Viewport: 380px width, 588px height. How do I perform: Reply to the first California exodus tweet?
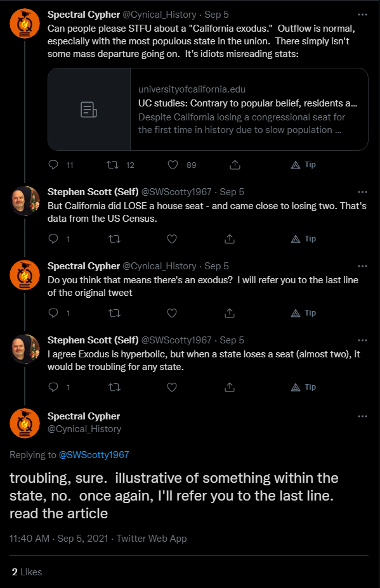(x=53, y=165)
